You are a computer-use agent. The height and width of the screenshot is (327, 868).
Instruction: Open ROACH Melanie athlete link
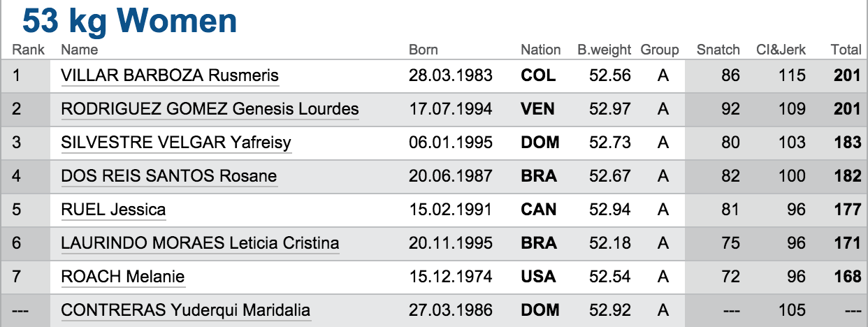[x=123, y=277]
